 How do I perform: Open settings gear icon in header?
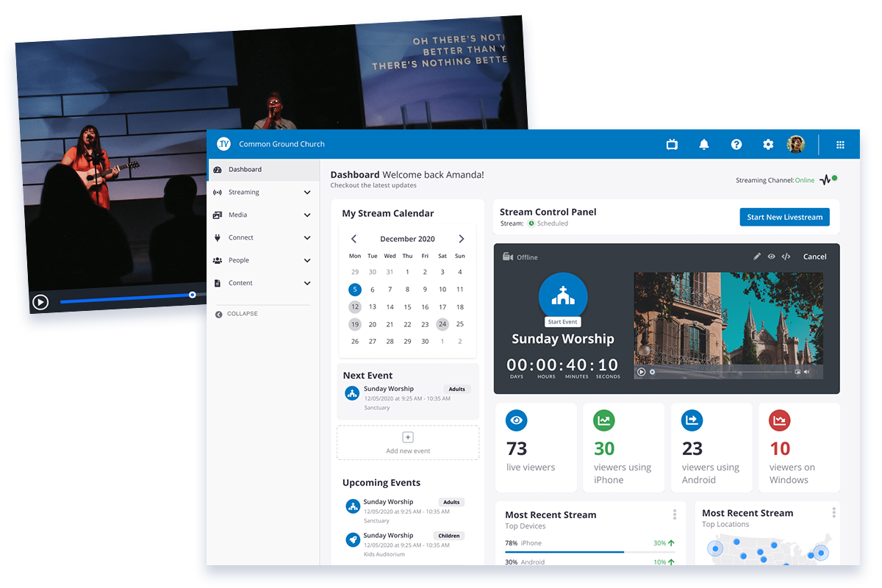(x=768, y=145)
